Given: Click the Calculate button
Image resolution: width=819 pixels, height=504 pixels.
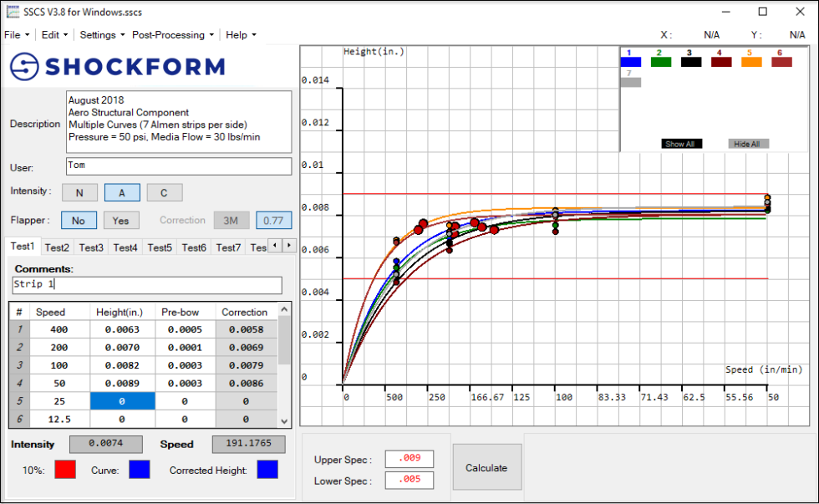Looking at the screenshot, I should 487,467.
